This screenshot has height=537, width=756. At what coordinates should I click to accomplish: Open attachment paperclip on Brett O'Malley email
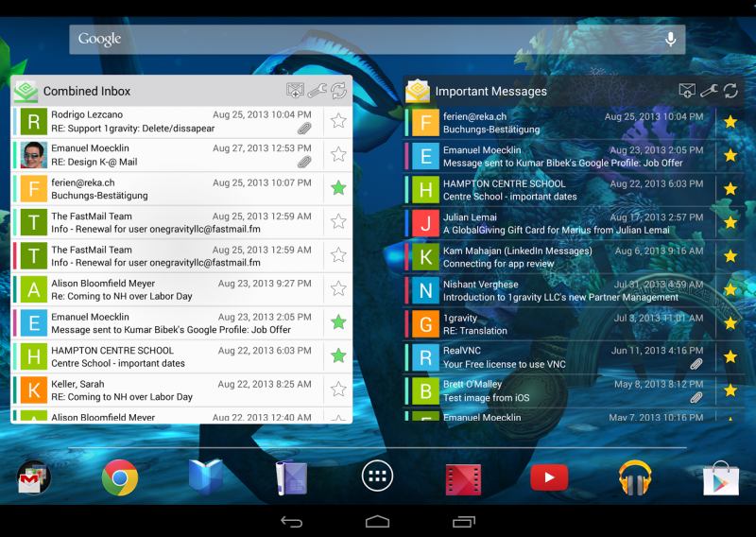pyautogui.click(x=696, y=398)
